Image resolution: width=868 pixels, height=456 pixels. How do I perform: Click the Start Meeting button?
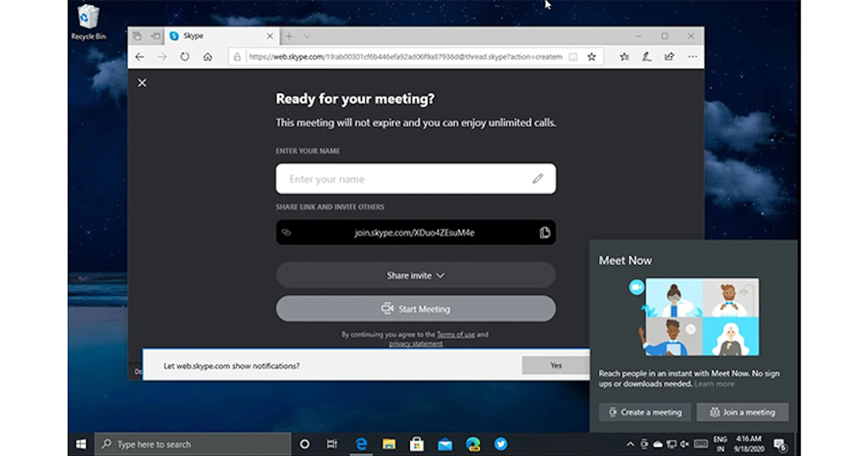[416, 309]
